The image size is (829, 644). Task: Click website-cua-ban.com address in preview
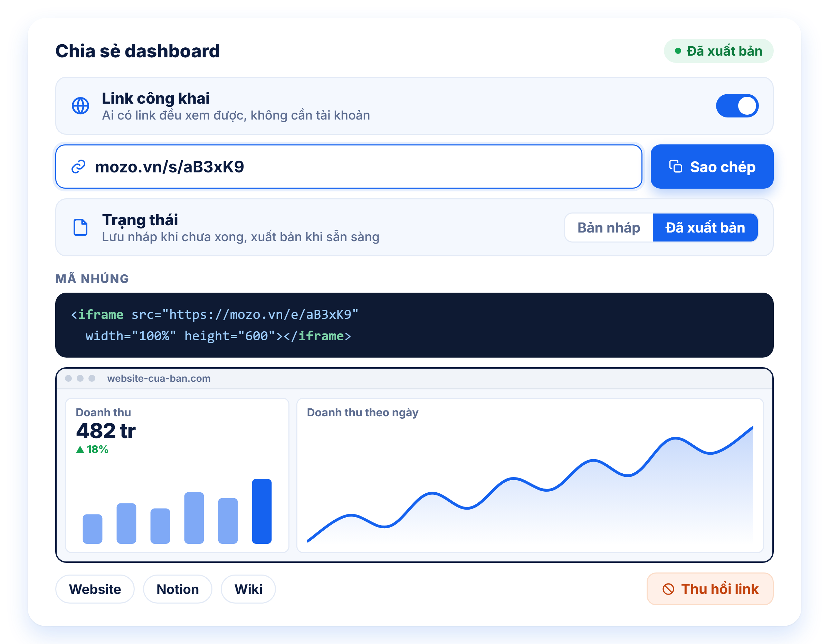coord(159,378)
